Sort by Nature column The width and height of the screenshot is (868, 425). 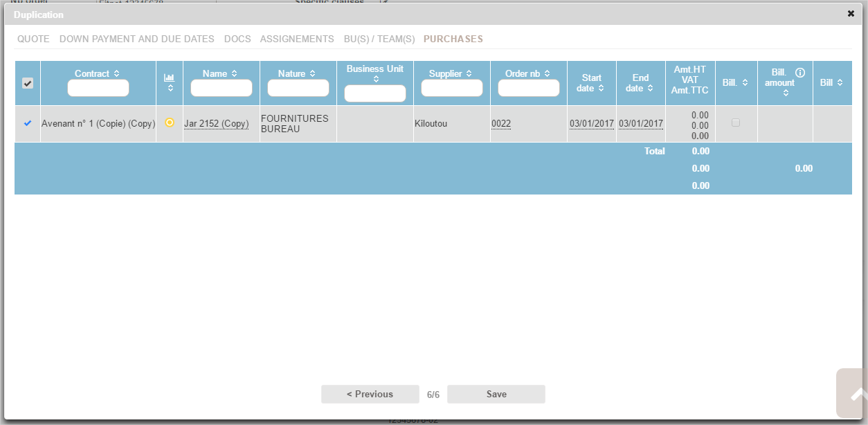(x=312, y=73)
